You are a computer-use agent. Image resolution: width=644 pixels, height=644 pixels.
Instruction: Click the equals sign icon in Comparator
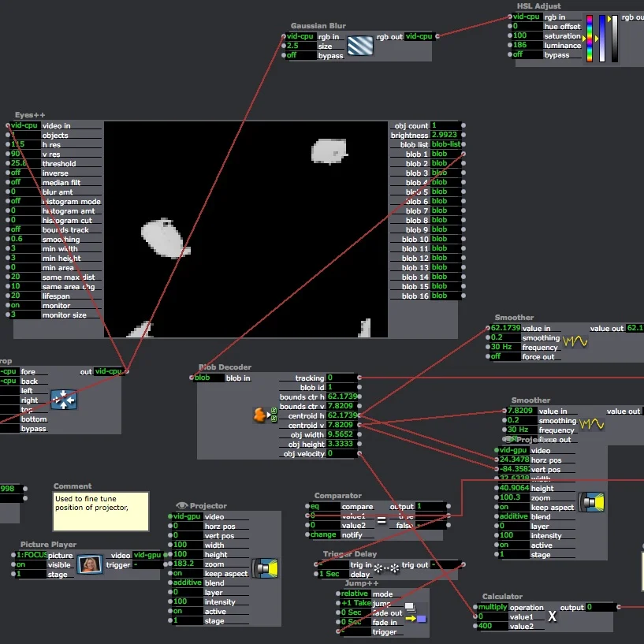382,520
